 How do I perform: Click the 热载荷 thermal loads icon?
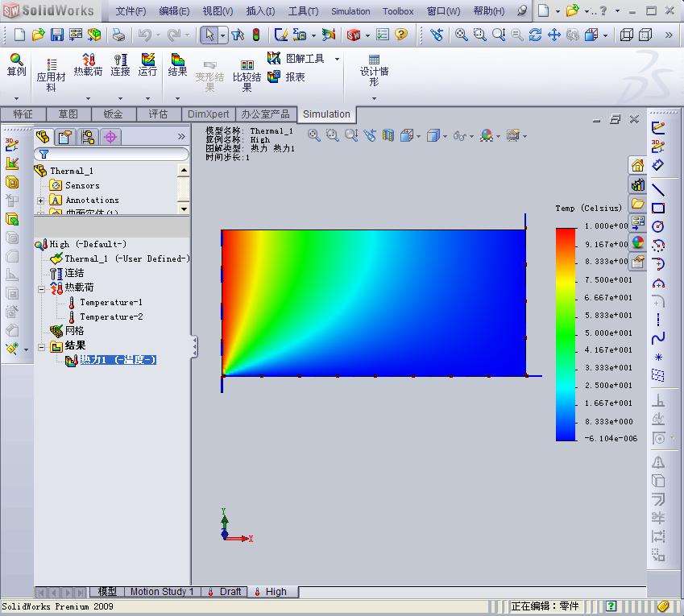pyautogui.click(x=88, y=64)
